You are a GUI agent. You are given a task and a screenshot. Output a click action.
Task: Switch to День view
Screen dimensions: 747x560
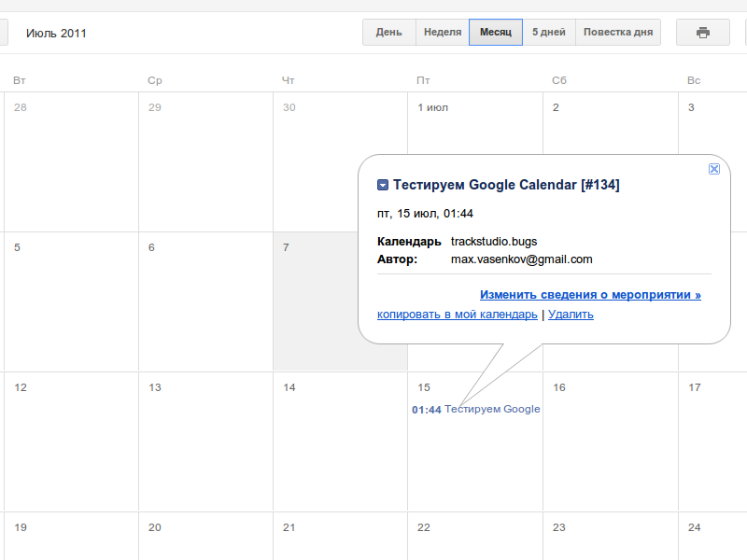pyautogui.click(x=389, y=33)
